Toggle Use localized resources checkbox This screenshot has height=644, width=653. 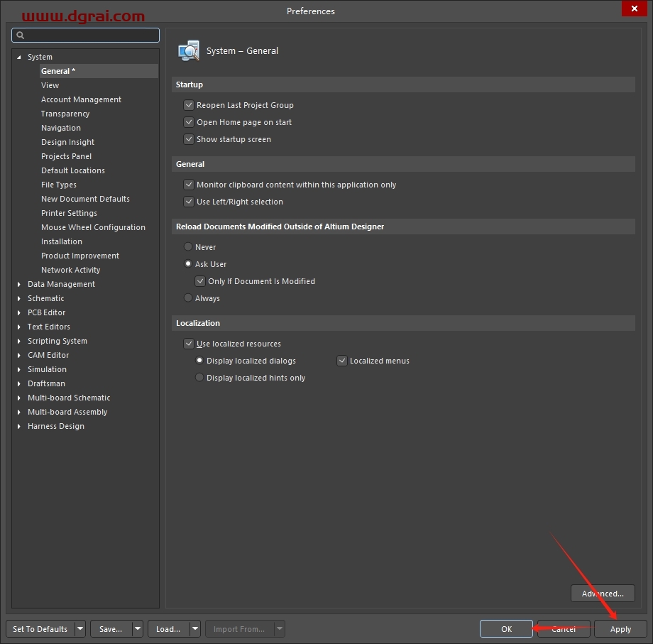[189, 344]
